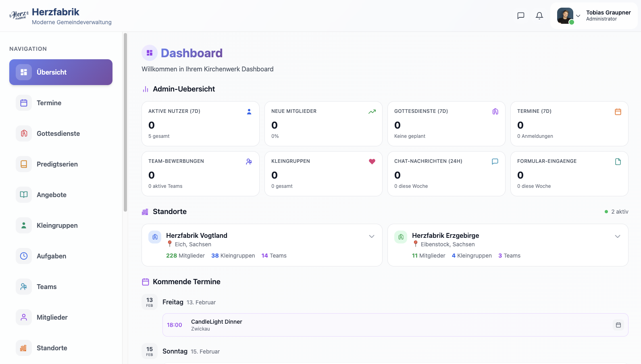Open the Neue Mitglieder stat card

(323, 124)
